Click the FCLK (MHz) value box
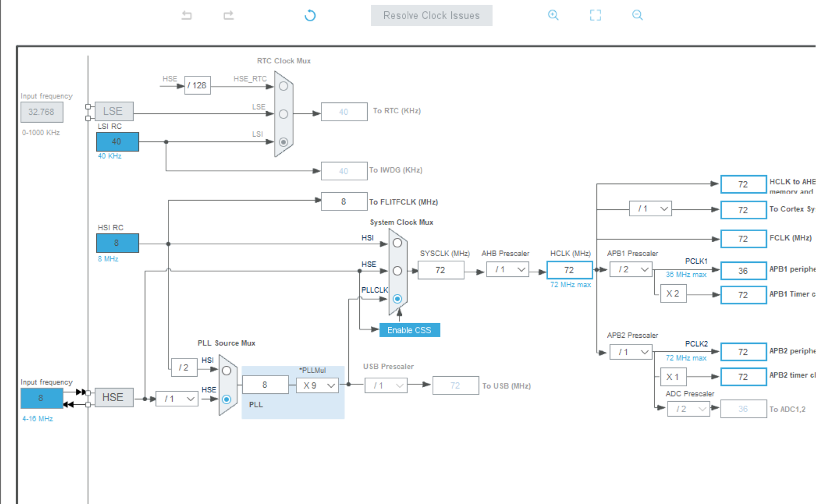819x504 pixels. pyautogui.click(x=744, y=239)
